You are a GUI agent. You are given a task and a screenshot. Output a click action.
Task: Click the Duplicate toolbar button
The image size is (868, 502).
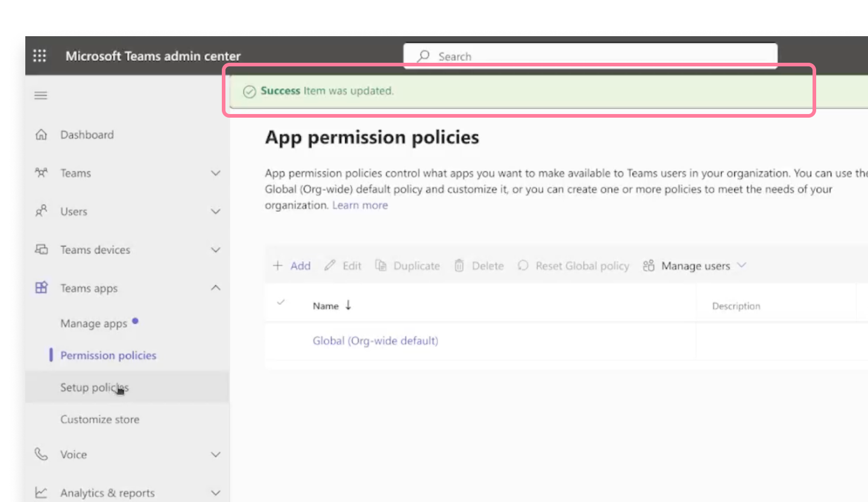coord(407,265)
